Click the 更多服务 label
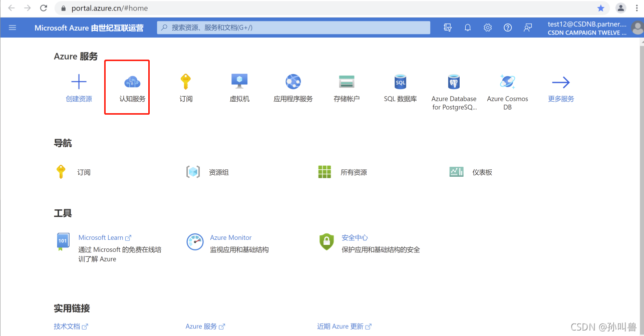The height and width of the screenshot is (336, 644). 561,99
